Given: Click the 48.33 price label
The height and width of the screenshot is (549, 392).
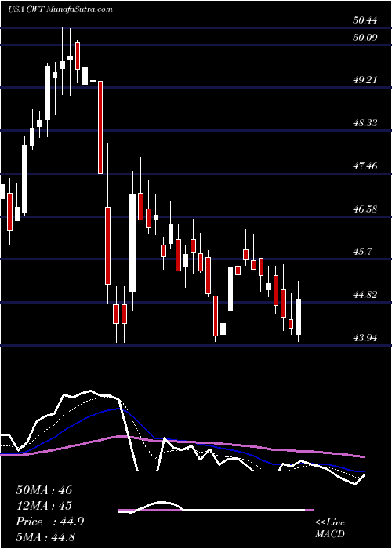Looking at the screenshot, I should (x=365, y=123).
